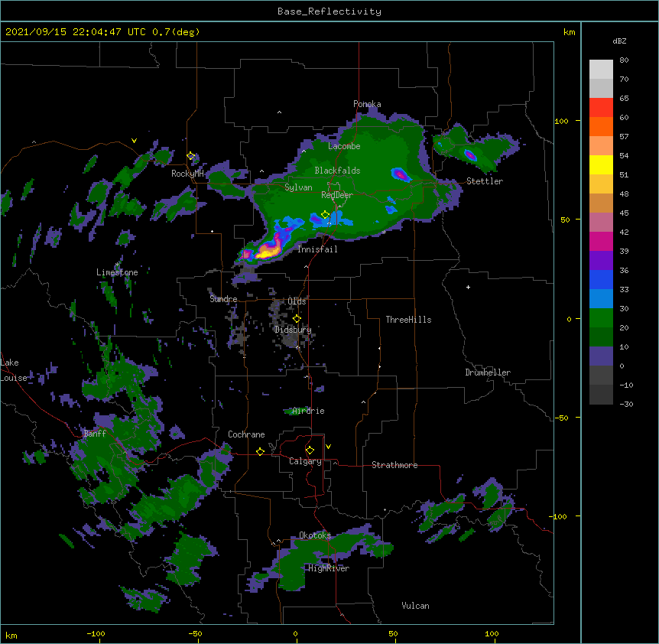
Task: Click the white plus marker north of Drumheller
Action: (x=468, y=287)
